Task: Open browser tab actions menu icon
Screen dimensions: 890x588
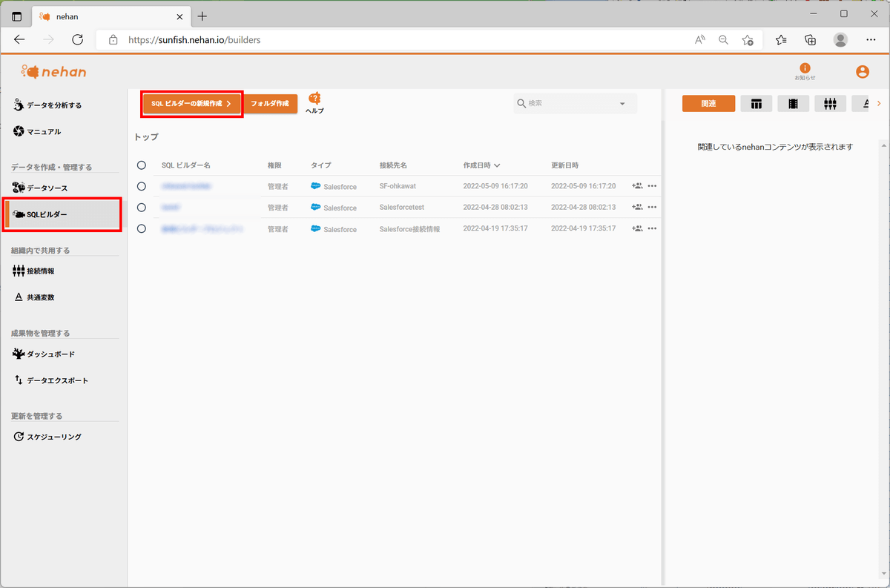Action: coord(16,16)
